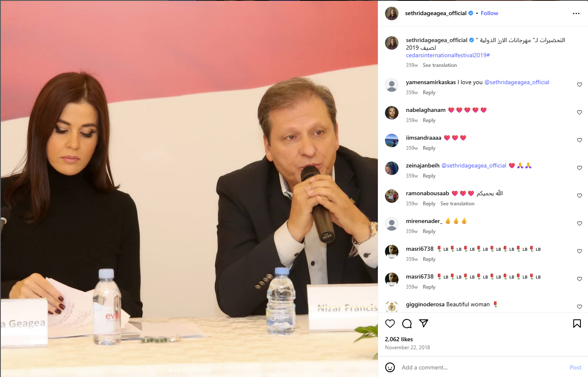Open cedarsinternationalfestival2019 hashtag

(448, 55)
